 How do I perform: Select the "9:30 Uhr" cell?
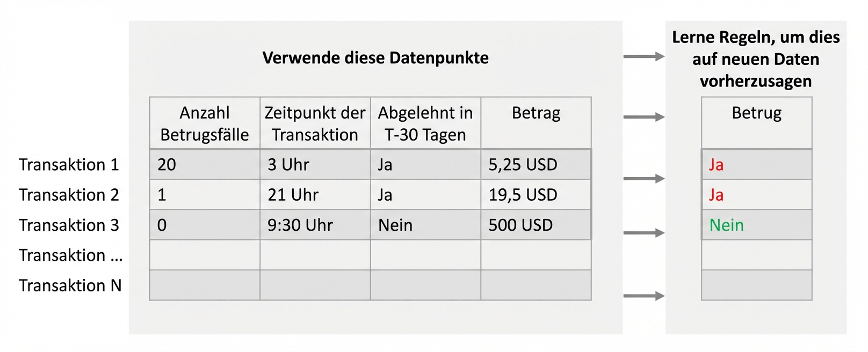[300, 225]
